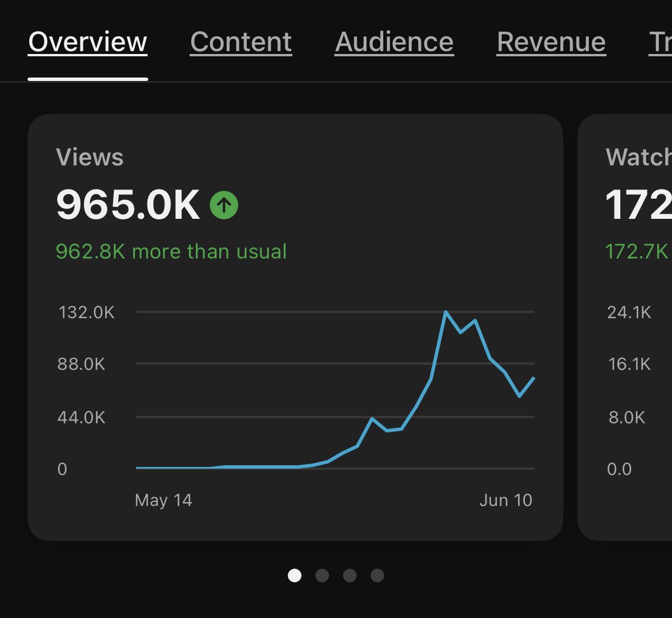This screenshot has height=618, width=672.
Task: Click the 16.1K label on Watch card
Action: click(629, 364)
